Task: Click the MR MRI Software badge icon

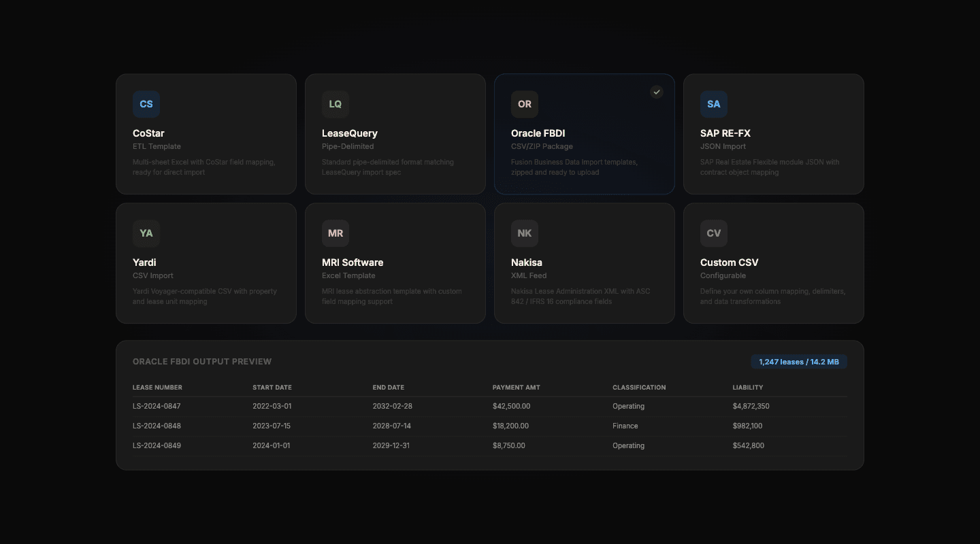Action: 335,233
